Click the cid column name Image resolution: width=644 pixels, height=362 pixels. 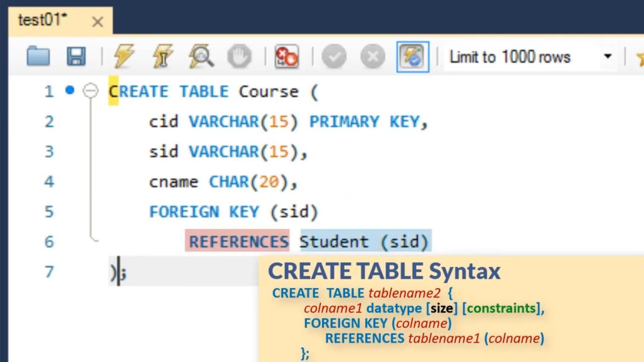pyautogui.click(x=164, y=122)
